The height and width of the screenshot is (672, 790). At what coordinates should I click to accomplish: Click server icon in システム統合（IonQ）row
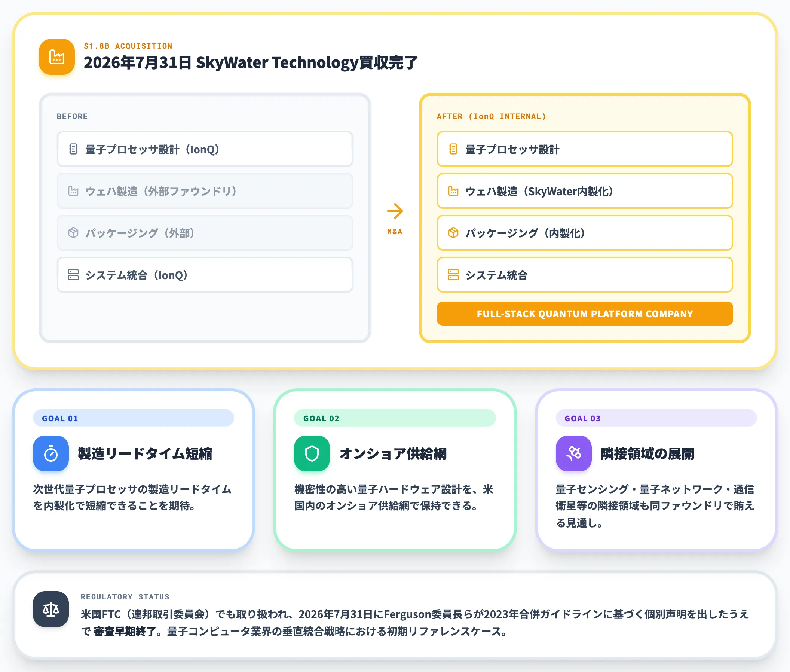[x=73, y=275]
